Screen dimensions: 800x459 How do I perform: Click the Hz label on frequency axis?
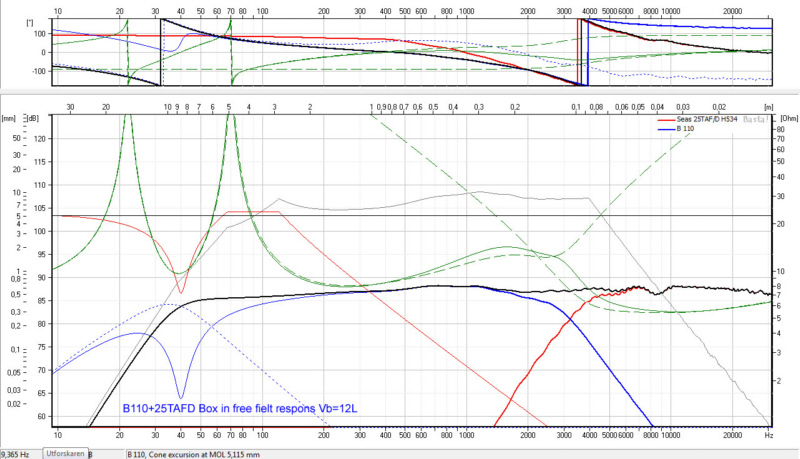tap(767, 436)
